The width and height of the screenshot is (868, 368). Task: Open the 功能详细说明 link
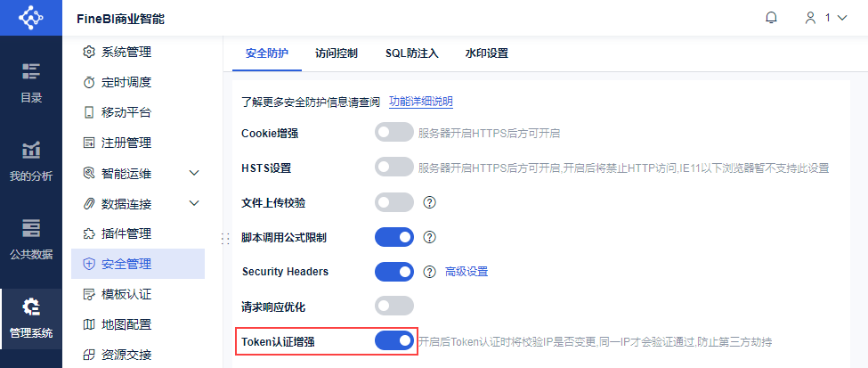pyautogui.click(x=421, y=102)
